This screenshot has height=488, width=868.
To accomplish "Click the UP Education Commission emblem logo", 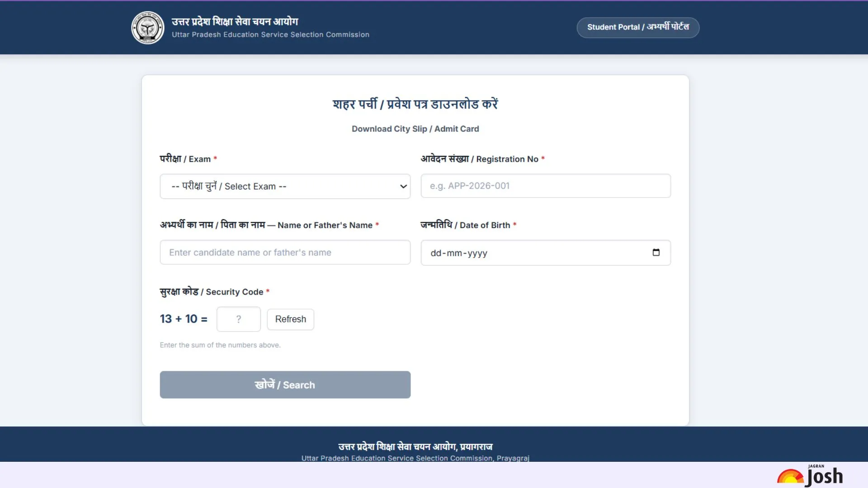I will (x=147, y=28).
